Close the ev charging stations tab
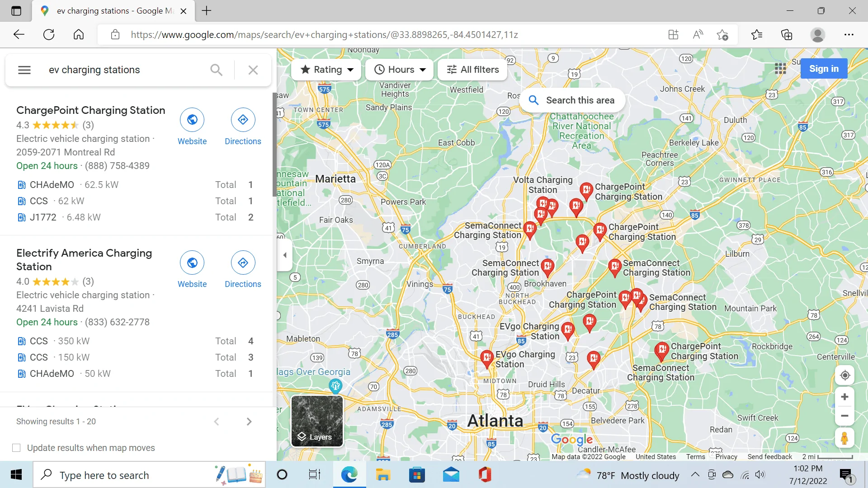This screenshot has height=488, width=868. [x=184, y=11]
